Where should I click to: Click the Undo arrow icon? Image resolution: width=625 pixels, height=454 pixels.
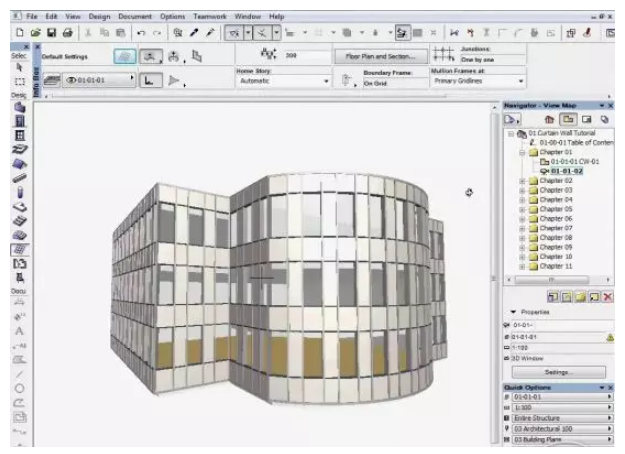(x=141, y=33)
